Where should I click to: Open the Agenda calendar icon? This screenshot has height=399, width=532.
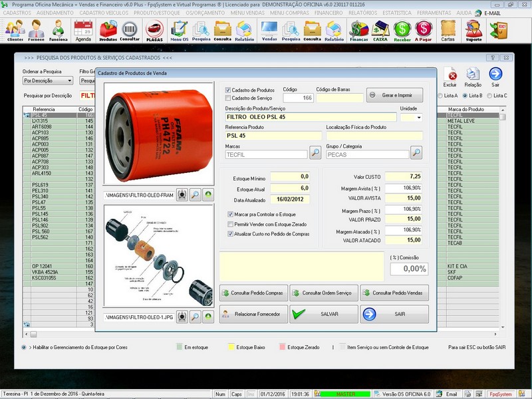pos(83,30)
